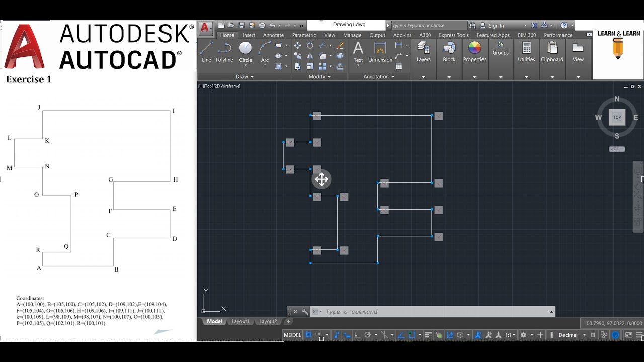Click New drawing in Quick Access toolbar

click(221, 25)
